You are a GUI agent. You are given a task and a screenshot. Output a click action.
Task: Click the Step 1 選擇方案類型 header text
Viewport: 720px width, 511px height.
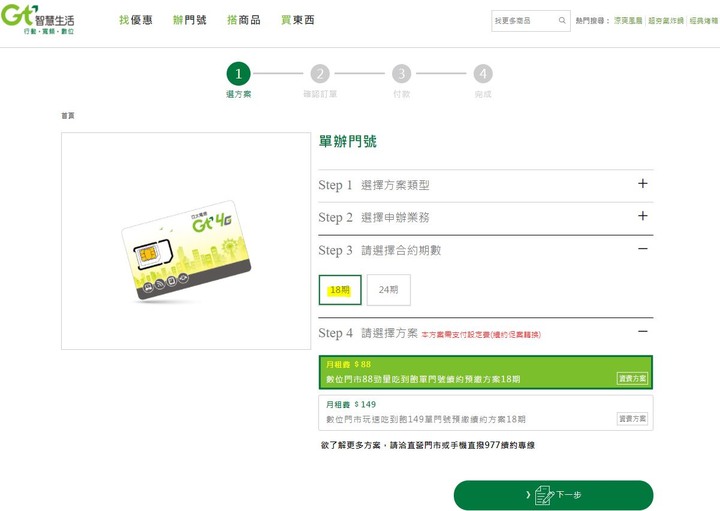[374, 185]
